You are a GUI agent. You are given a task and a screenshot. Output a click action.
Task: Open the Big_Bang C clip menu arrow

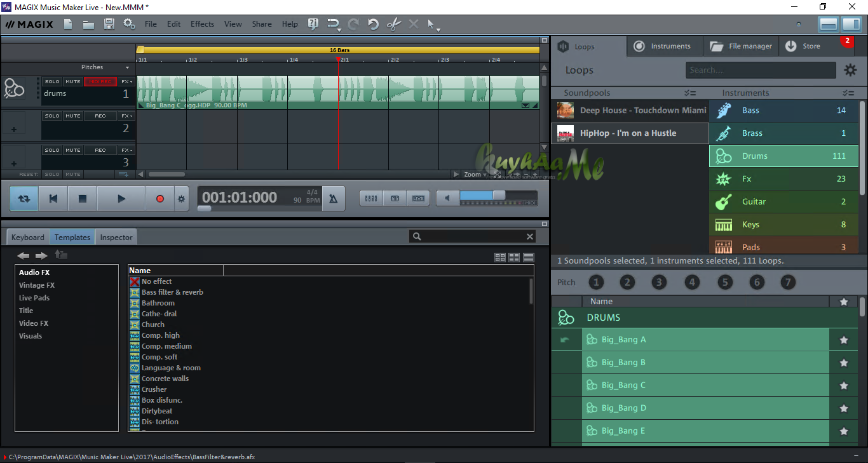pos(526,105)
